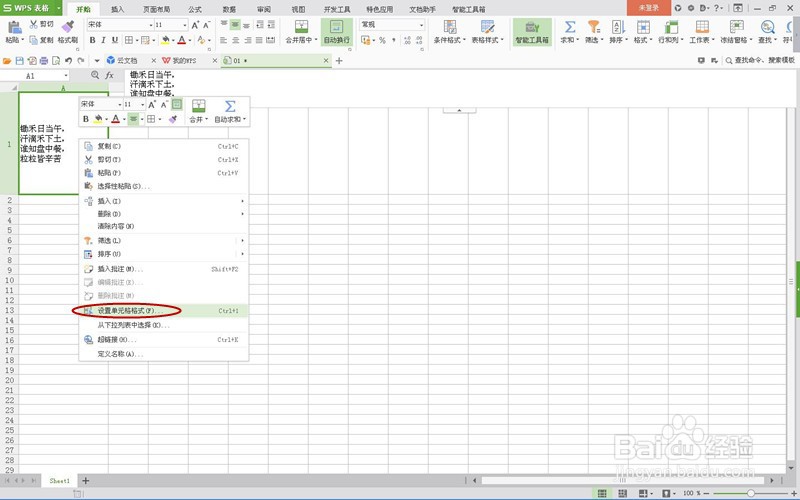Toggle Bold in the ribbon

[92, 40]
